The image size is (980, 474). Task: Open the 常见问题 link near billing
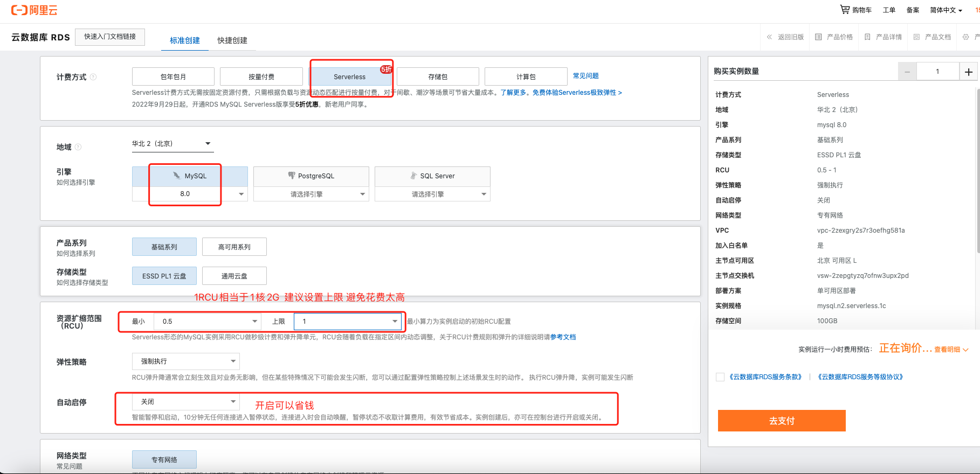(x=586, y=76)
